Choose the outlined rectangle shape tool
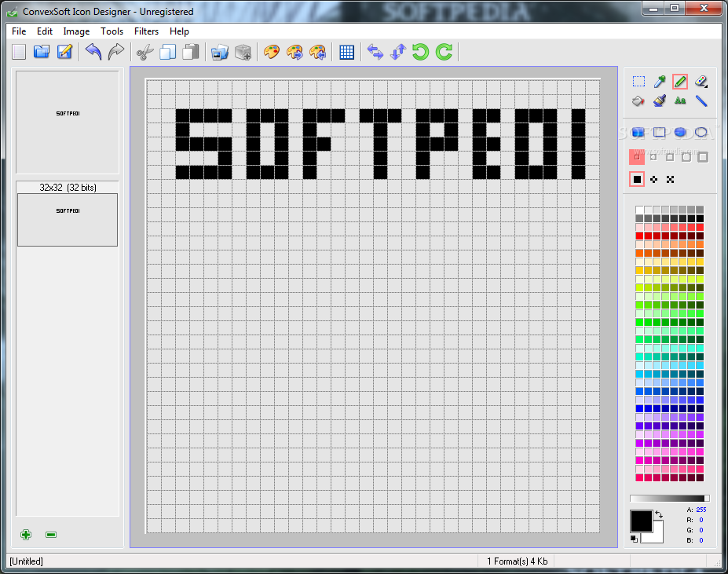The image size is (728, 574). coord(660,133)
